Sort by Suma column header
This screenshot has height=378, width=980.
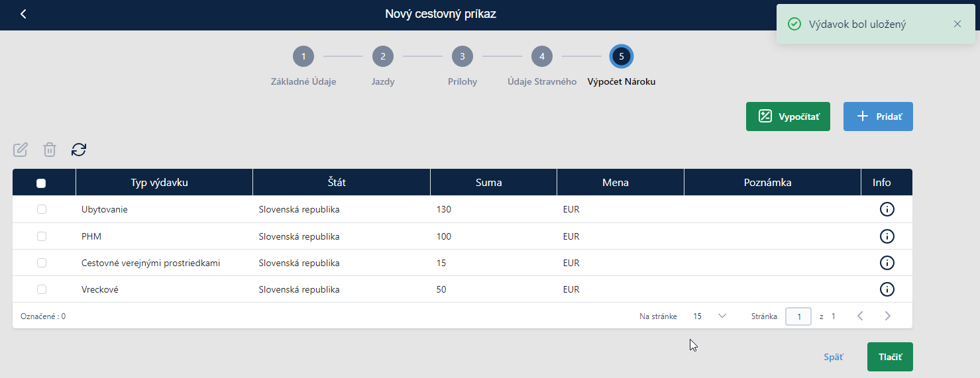(x=494, y=183)
